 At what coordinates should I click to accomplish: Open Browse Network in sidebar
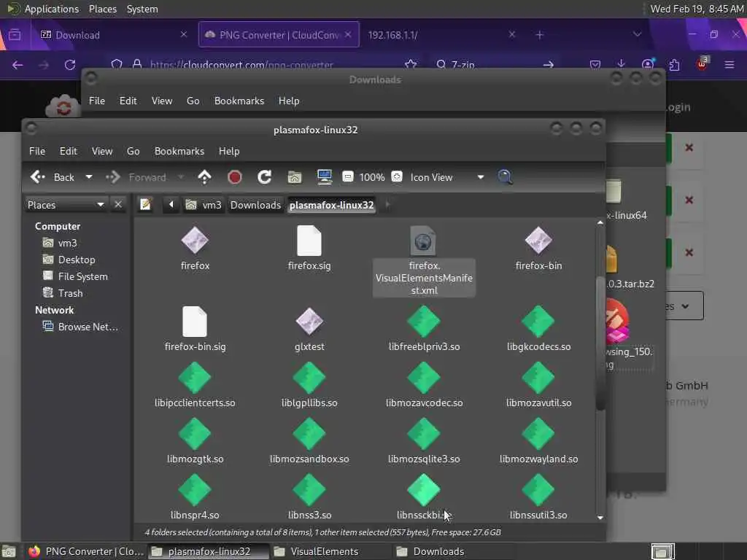click(x=80, y=327)
